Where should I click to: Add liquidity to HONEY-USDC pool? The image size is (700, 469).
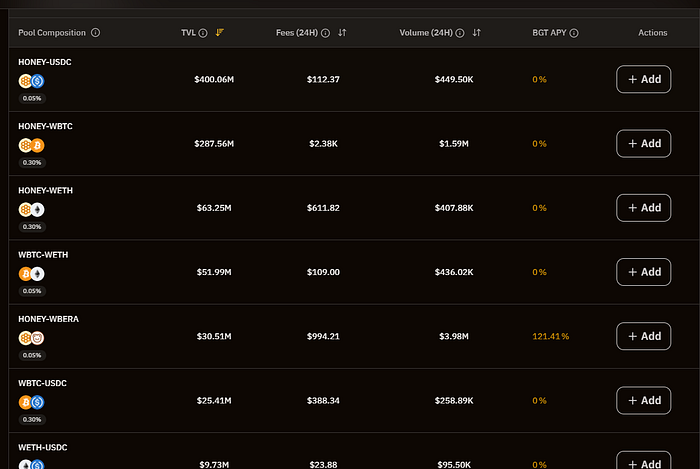[x=643, y=79]
